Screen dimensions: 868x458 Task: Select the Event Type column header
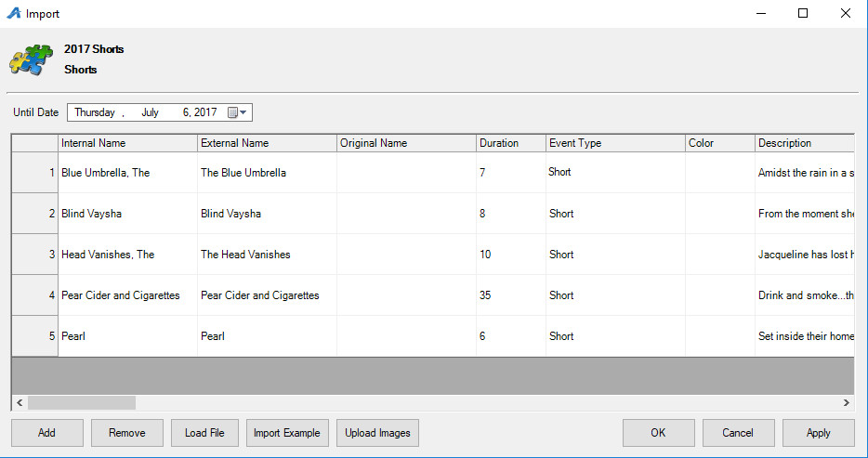click(615, 143)
